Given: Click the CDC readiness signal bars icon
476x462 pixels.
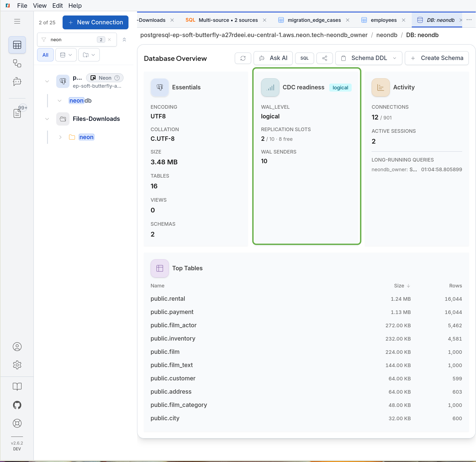Looking at the screenshot, I should [x=270, y=87].
